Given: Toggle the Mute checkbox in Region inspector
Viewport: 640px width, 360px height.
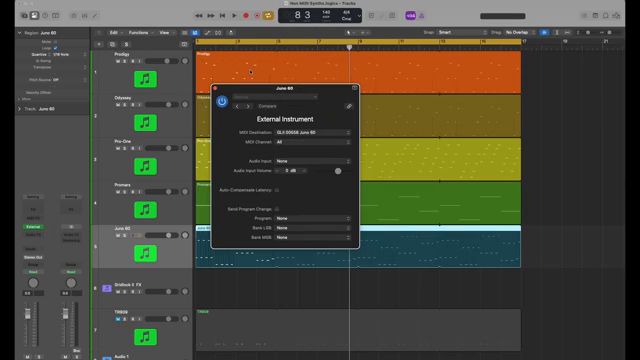Looking at the screenshot, I should [56, 42].
